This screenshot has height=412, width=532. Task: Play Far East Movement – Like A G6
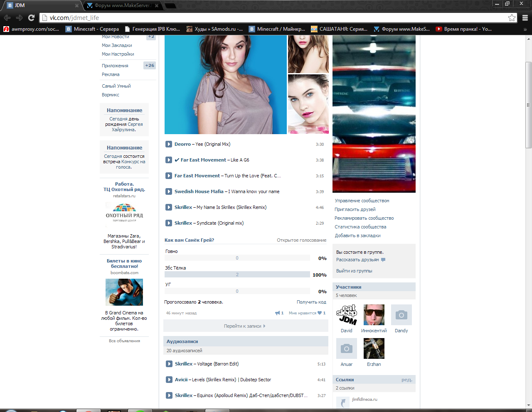[169, 160]
